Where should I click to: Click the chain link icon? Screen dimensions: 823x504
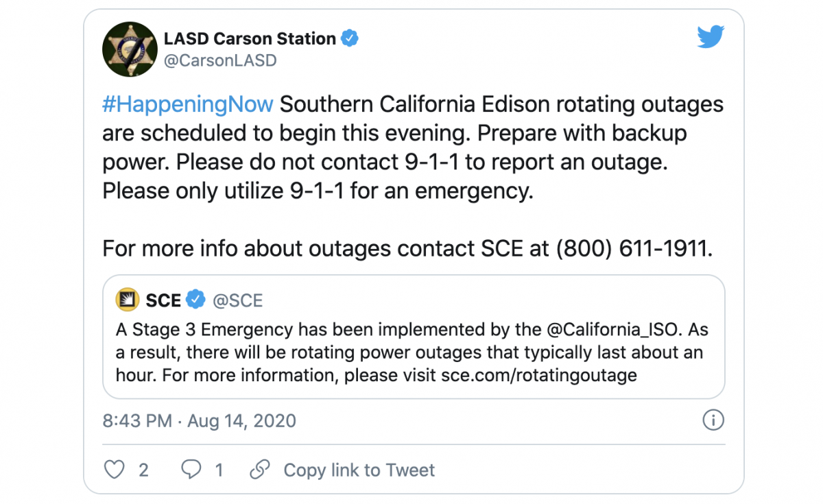point(259,470)
